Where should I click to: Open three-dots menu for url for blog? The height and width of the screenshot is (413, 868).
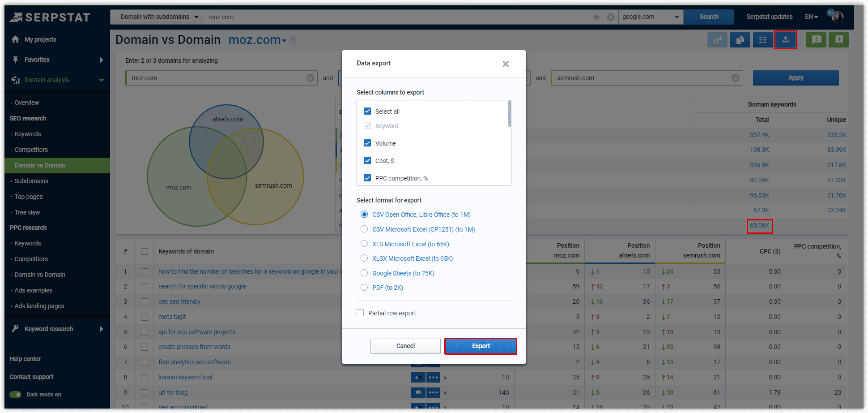pyautogui.click(x=433, y=393)
